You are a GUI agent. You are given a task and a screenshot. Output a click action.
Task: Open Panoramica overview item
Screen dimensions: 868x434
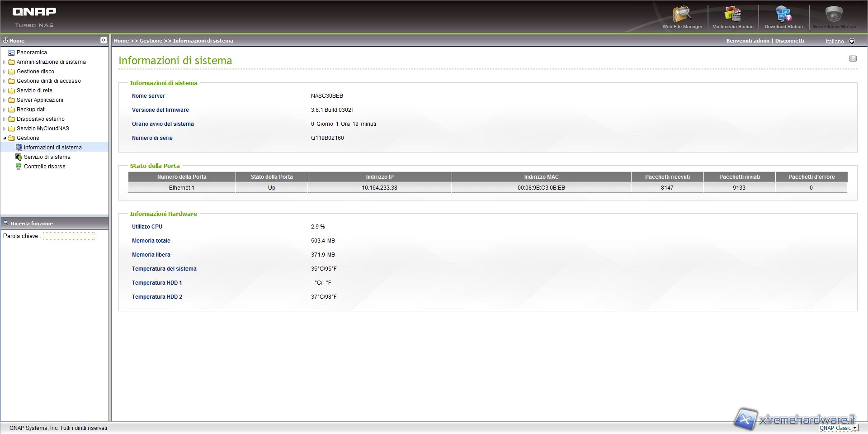click(x=32, y=52)
